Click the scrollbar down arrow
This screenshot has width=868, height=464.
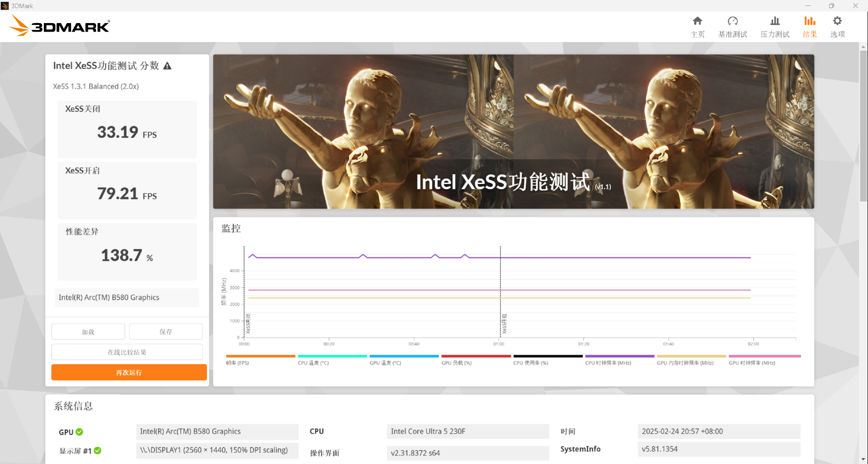[x=863, y=459]
